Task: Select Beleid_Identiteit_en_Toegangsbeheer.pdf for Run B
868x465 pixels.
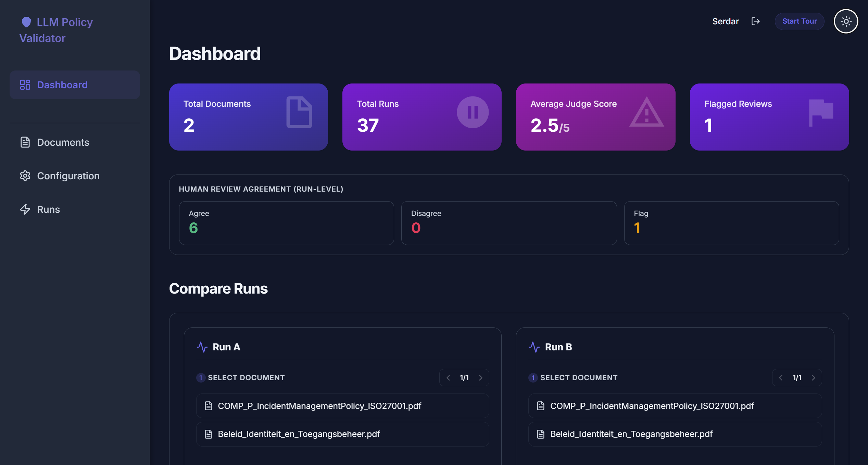Action: [675, 434]
